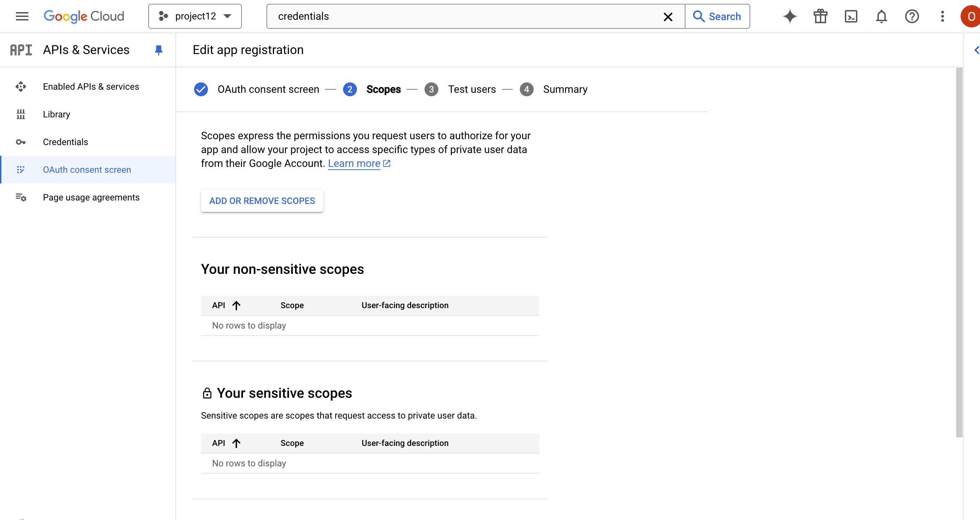Click the Google Cloud logo
The height and width of the screenshot is (520, 980).
pos(84,16)
